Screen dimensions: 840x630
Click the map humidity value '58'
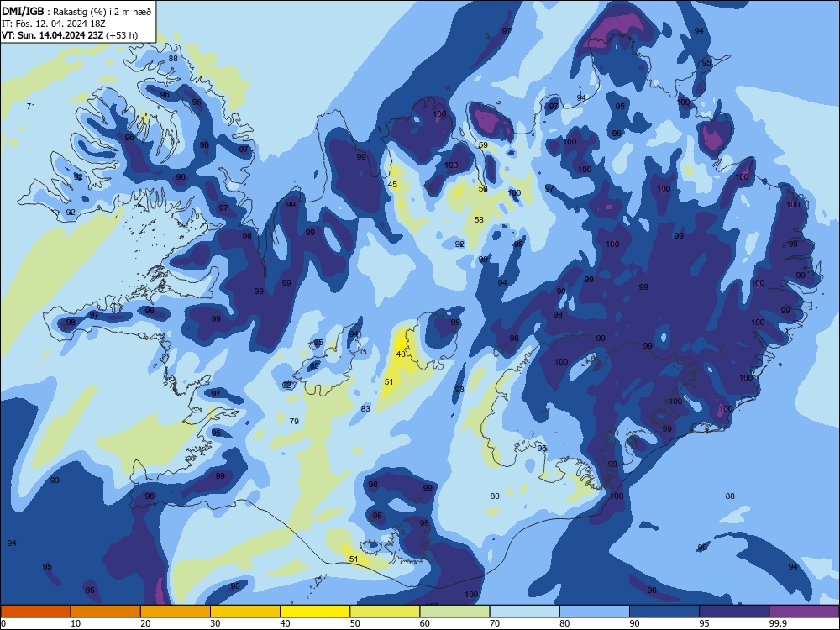pyautogui.click(x=479, y=219)
